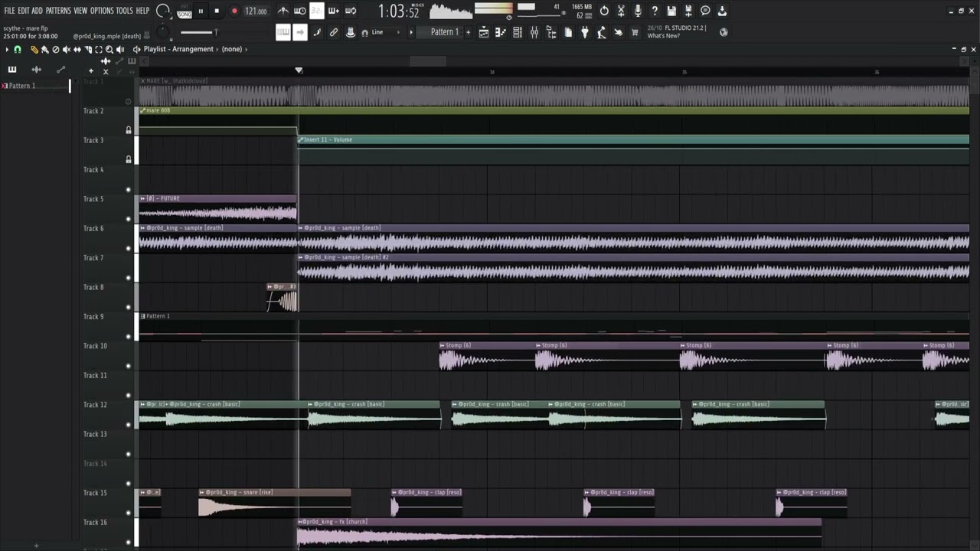Open the Channel rack icon
980x551 pixels.
pyautogui.click(x=518, y=32)
